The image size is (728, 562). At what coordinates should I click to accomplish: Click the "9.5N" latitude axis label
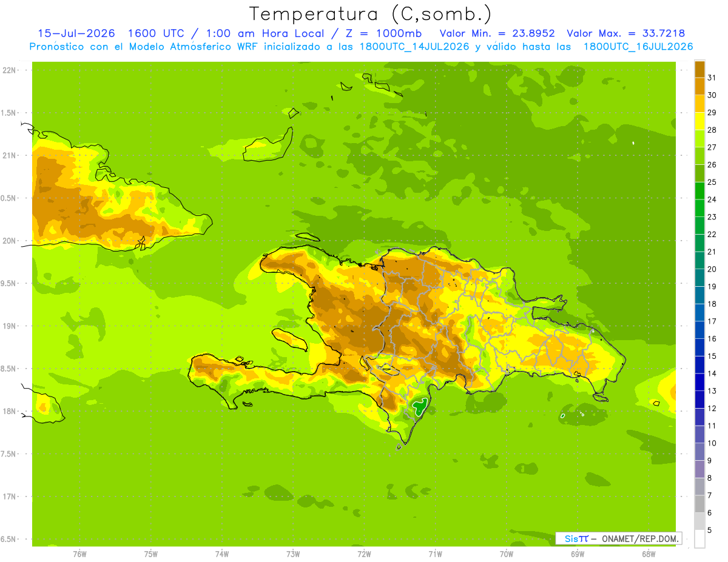(9, 283)
